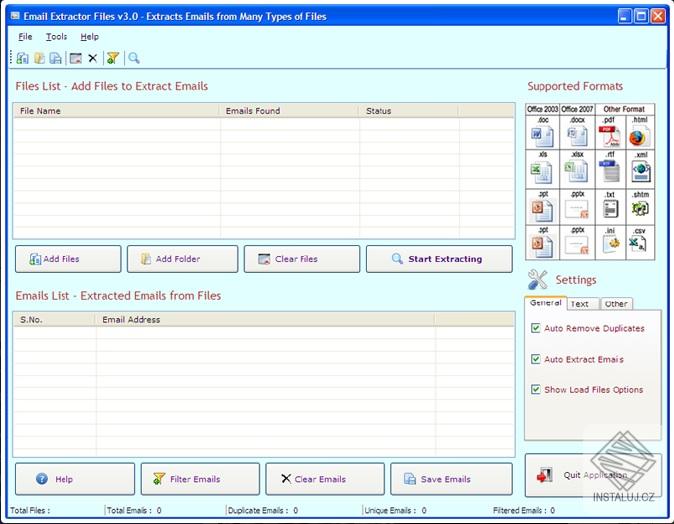Minimize the Email Extractor Files window
The height and width of the screenshot is (524, 674).
pos(625,16)
